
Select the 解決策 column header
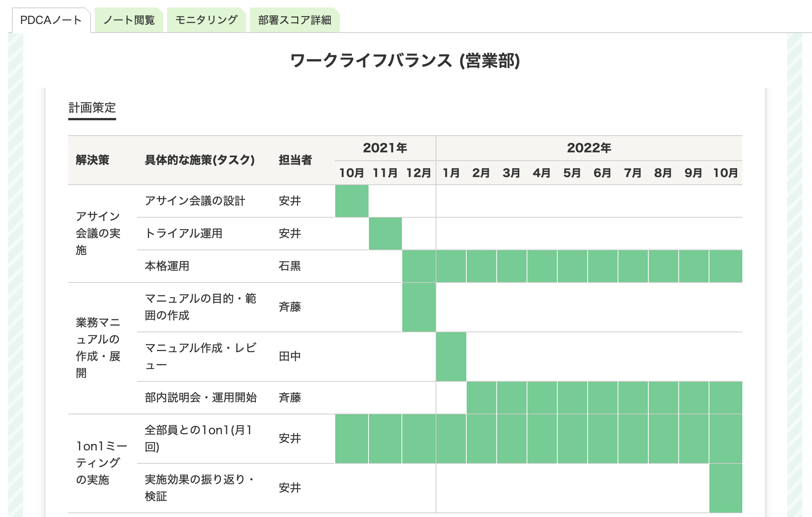pyautogui.click(x=93, y=160)
